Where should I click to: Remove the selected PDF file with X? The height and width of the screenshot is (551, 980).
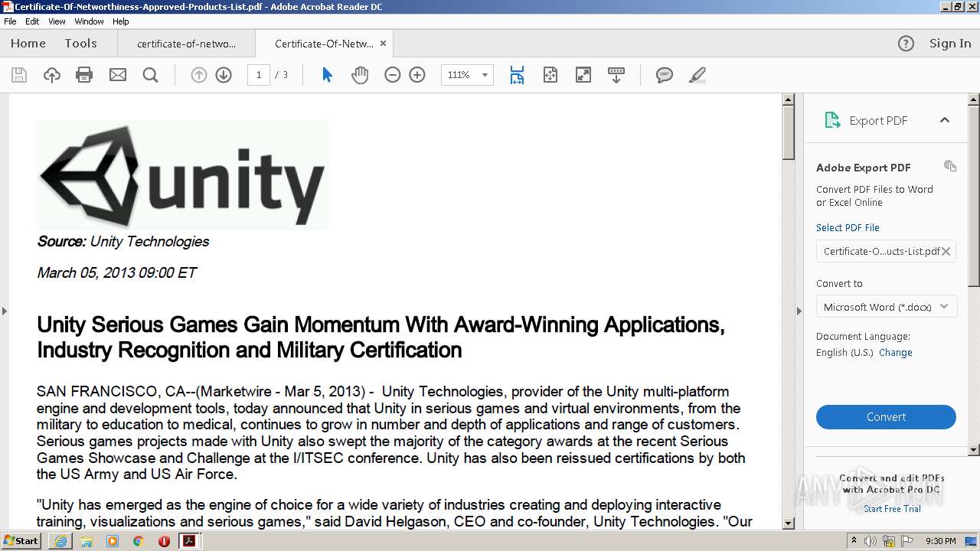click(946, 251)
